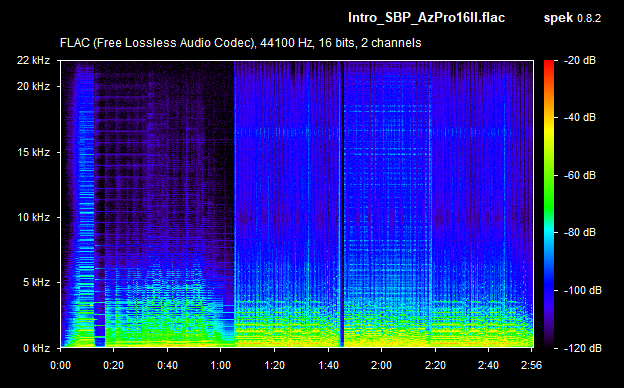This screenshot has height=388, width=624.
Task: Click the red top of the dB color scale
Action: (549, 64)
